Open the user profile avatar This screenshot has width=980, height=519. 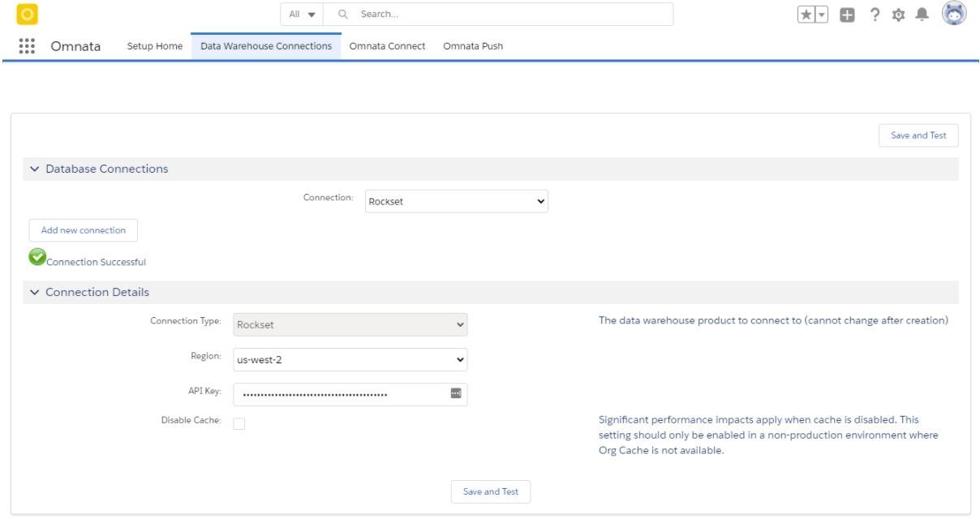click(x=952, y=14)
